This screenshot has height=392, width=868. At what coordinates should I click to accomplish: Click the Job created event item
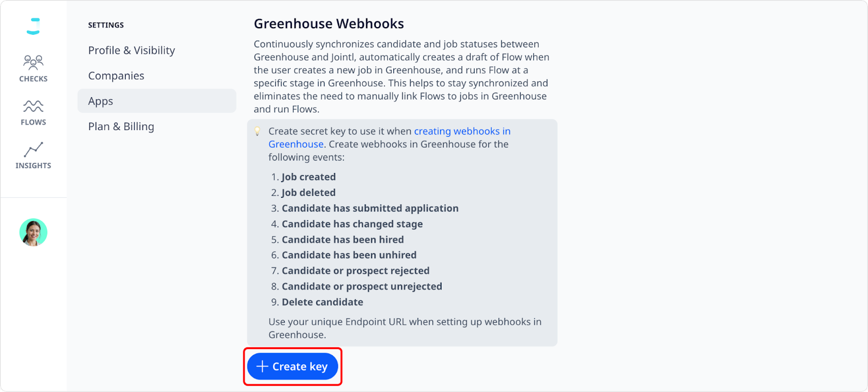tap(309, 177)
